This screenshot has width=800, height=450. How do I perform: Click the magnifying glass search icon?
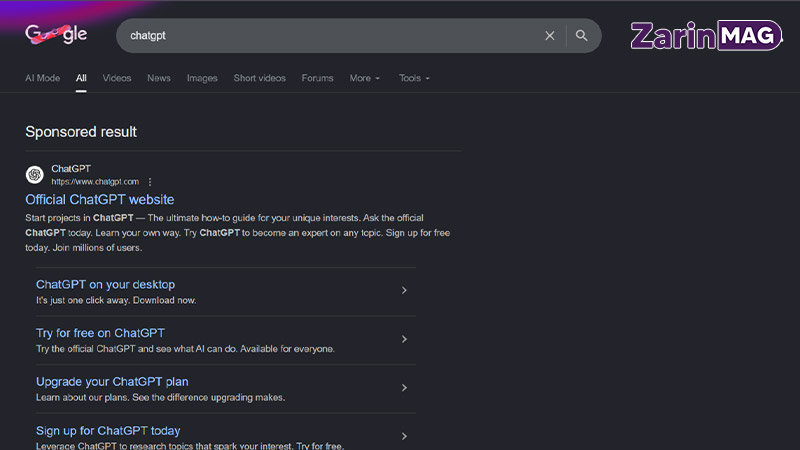582,36
